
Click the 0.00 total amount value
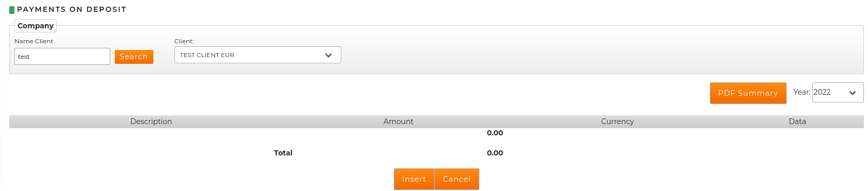[x=495, y=153]
